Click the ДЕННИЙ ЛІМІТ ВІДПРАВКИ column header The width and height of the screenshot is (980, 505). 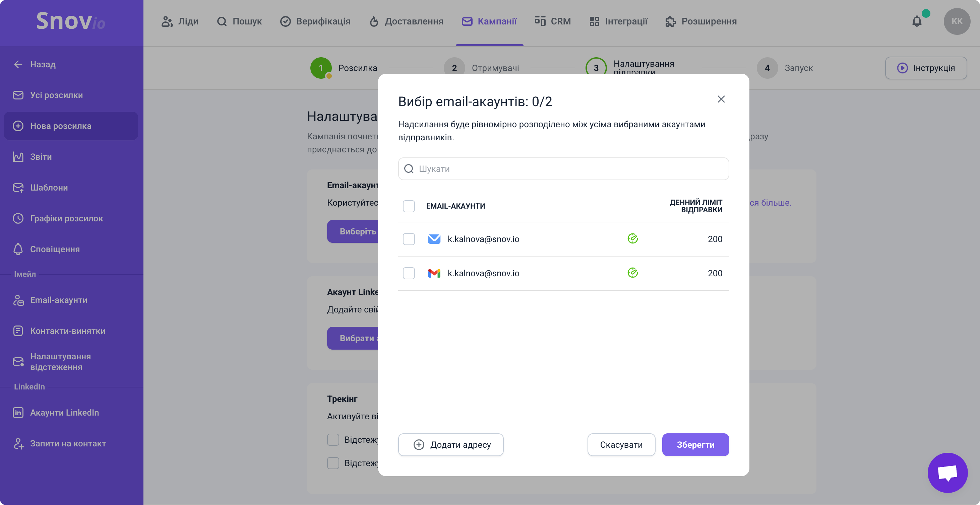[x=696, y=206]
